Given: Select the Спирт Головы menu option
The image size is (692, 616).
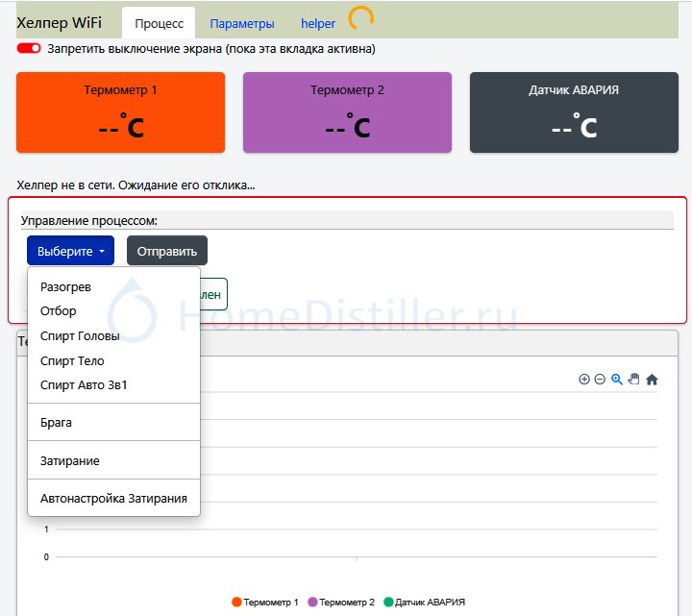Looking at the screenshot, I should (x=80, y=336).
